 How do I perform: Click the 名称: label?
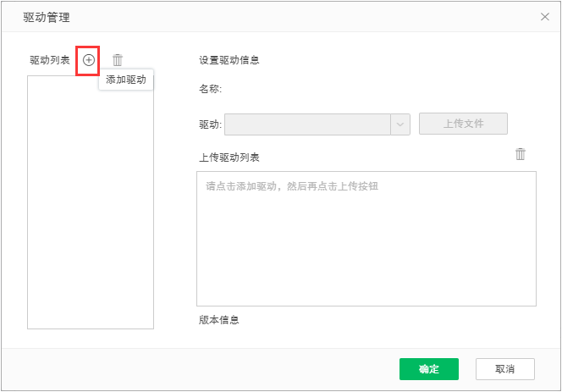(210, 88)
